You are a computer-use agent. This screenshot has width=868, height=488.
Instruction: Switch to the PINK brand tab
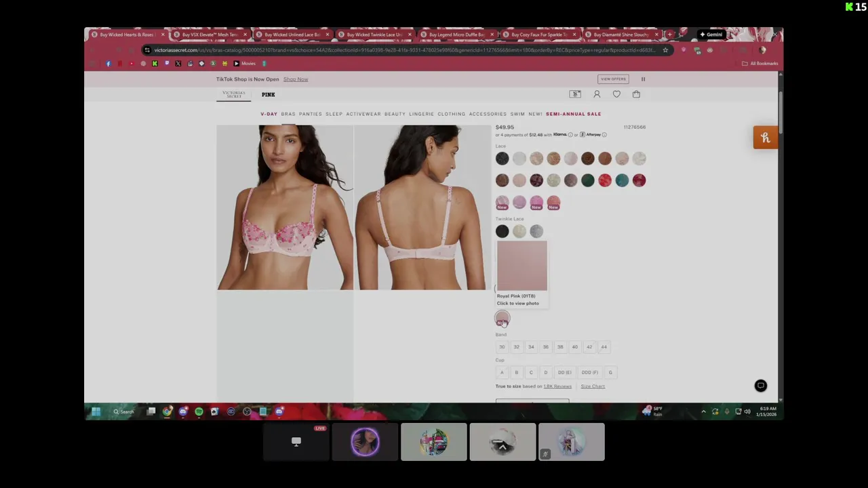pos(269,95)
